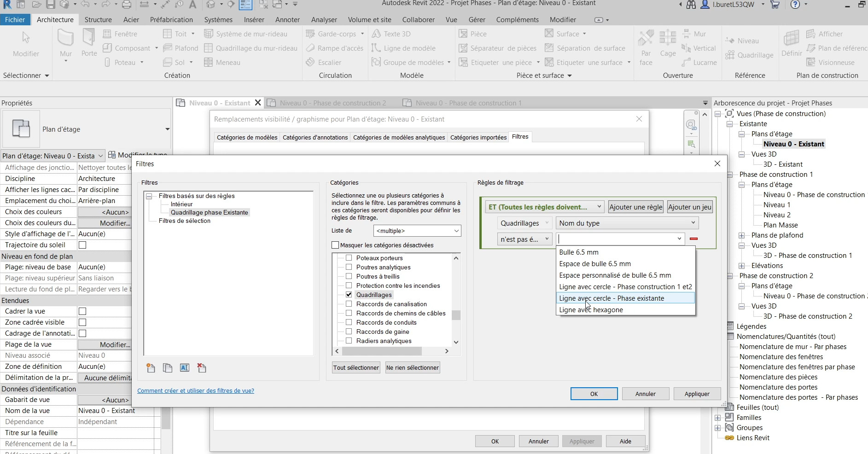Open the Nom du type parameter dropdown

(627, 223)
